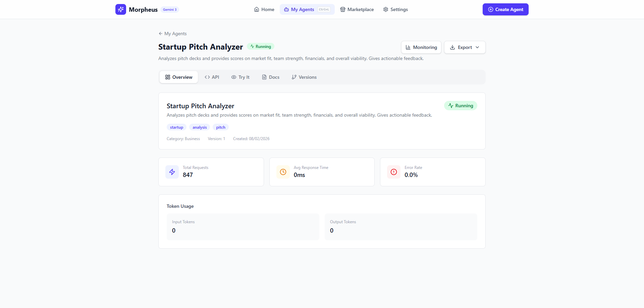Image resolution: width=644 pixels, height=308 pixels.
Task: Switch to the API tab
Action: tap(212, 77)
